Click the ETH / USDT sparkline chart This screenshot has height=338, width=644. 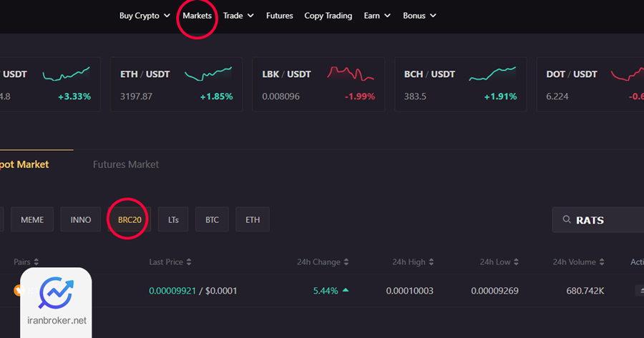(208, 74)
